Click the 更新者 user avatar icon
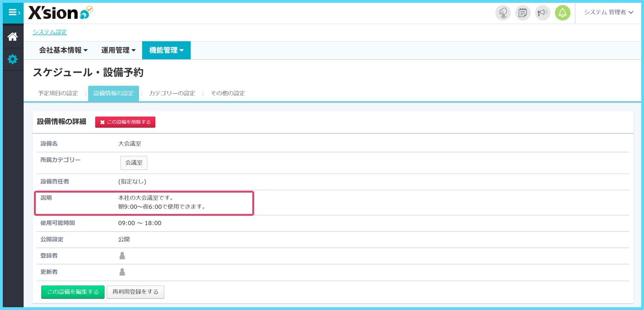 point(122,272)
